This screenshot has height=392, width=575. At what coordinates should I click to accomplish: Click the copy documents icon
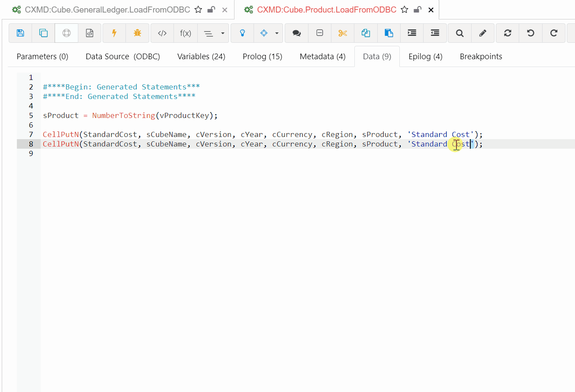coord(366,33)
